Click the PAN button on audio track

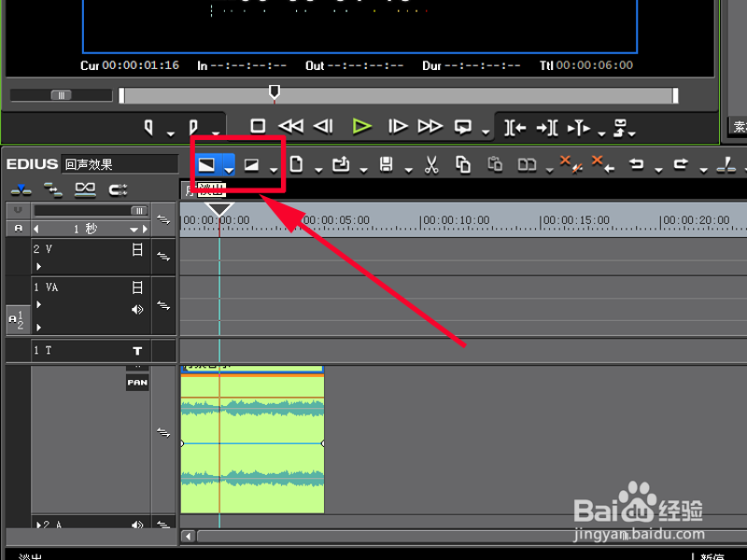[x=137, y=383]
